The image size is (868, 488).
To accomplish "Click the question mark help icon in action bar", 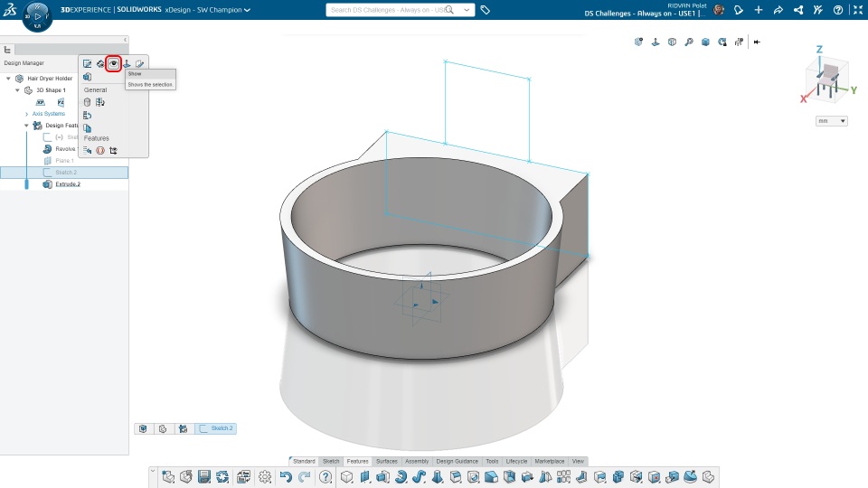I will [x=326, y=477].
